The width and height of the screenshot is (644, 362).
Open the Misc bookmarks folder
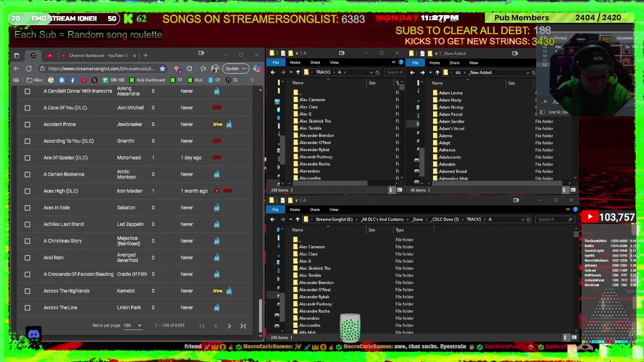pos(35,80)
